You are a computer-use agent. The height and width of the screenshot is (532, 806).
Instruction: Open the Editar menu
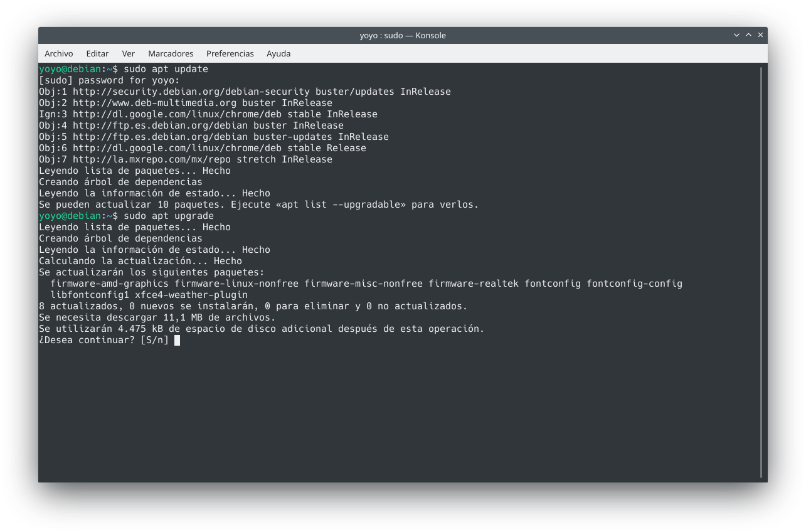click(97, 53)
